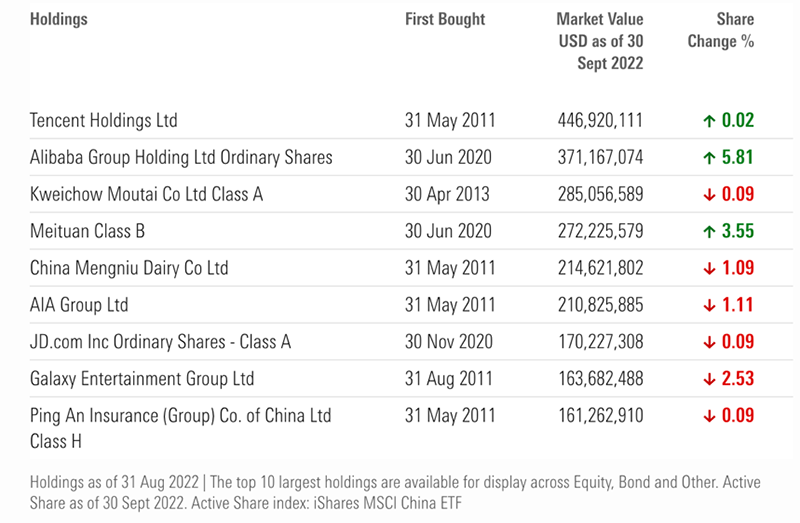800x523 pixels.
Task: Open China Mengniu Dairy Co Ltd
Action: (129, 268)
